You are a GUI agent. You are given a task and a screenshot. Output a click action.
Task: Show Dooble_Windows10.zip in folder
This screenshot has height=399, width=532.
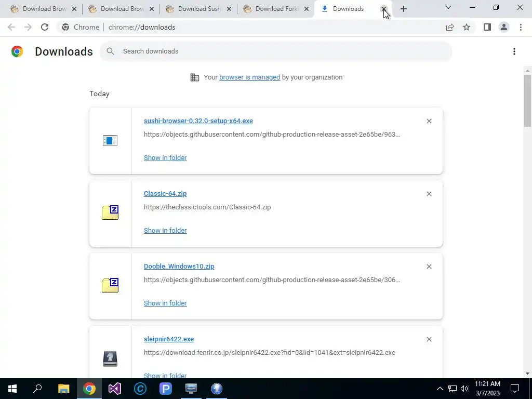coord(165,303)
